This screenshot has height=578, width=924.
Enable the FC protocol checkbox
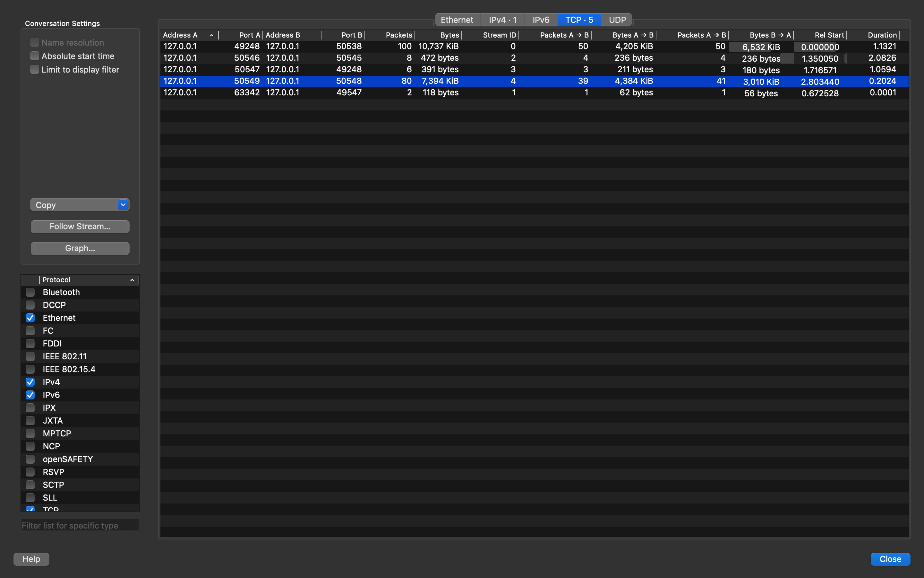point(30,331)
